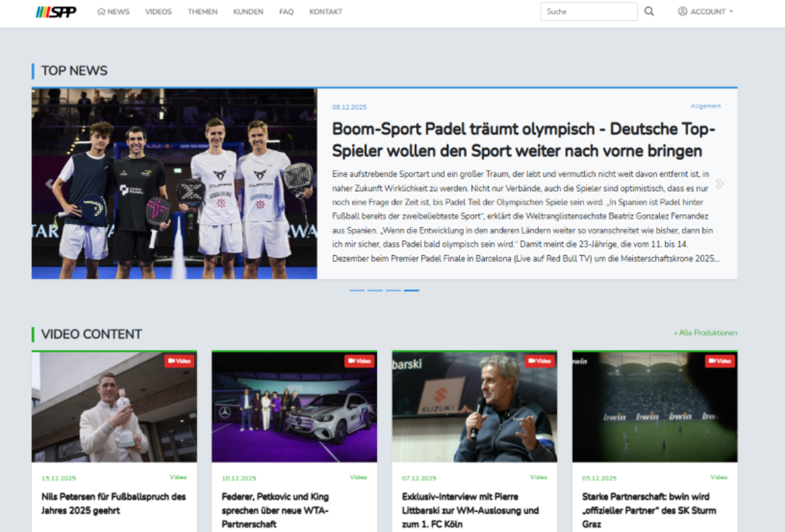Click the date 05.12.2025

coord(600,478)
